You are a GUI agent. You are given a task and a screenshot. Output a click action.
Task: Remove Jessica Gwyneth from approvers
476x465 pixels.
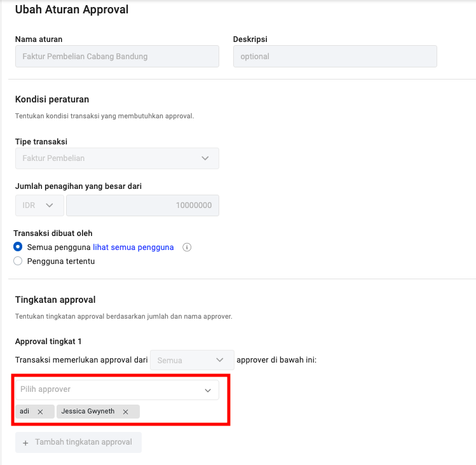(x=126, y=412)
